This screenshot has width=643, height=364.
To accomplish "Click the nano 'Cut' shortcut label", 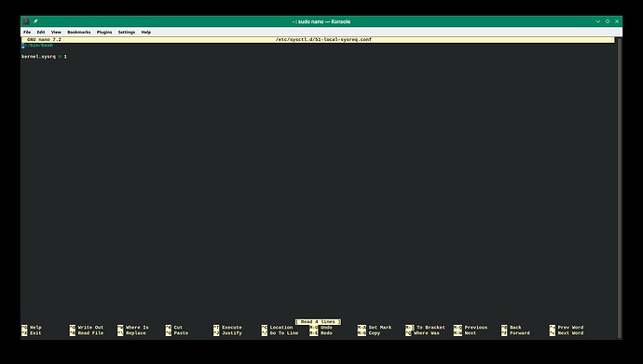I will coord(178,328).
